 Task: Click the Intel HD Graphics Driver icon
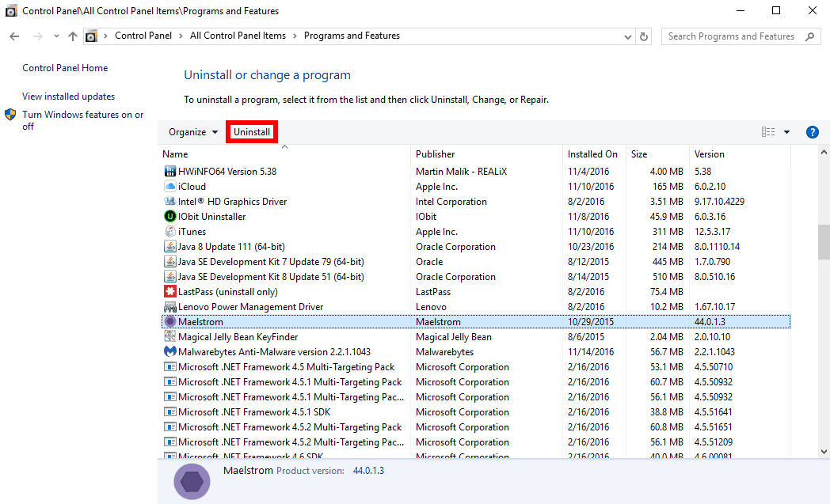click(x=170, y=202)
